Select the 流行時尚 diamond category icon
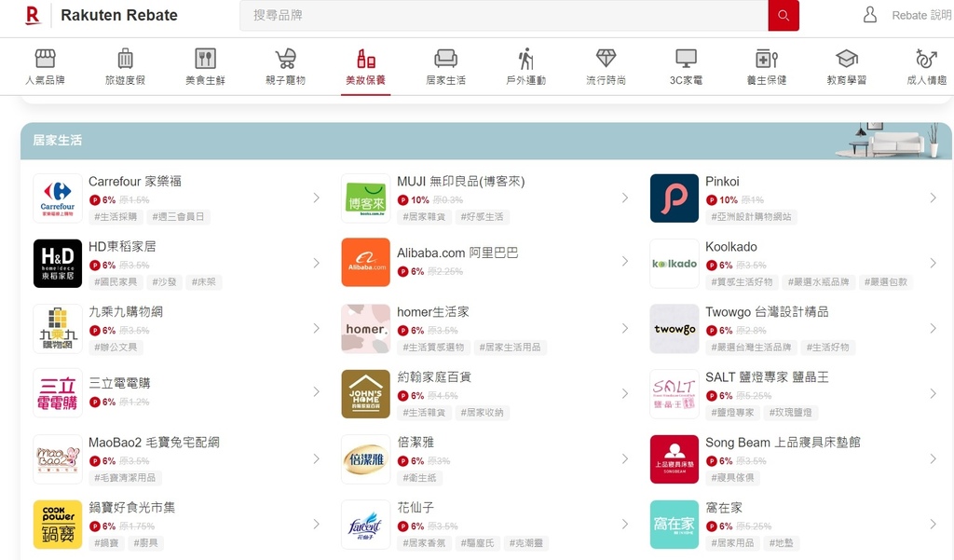The width and height of the screenshot is (954, 560). [x=606, y=59]
